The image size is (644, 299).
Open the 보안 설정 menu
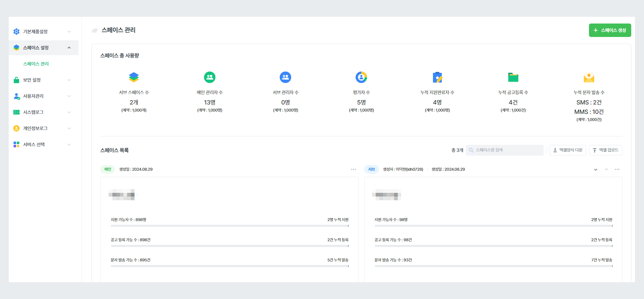pyautogui.click(x=44, y=80)
